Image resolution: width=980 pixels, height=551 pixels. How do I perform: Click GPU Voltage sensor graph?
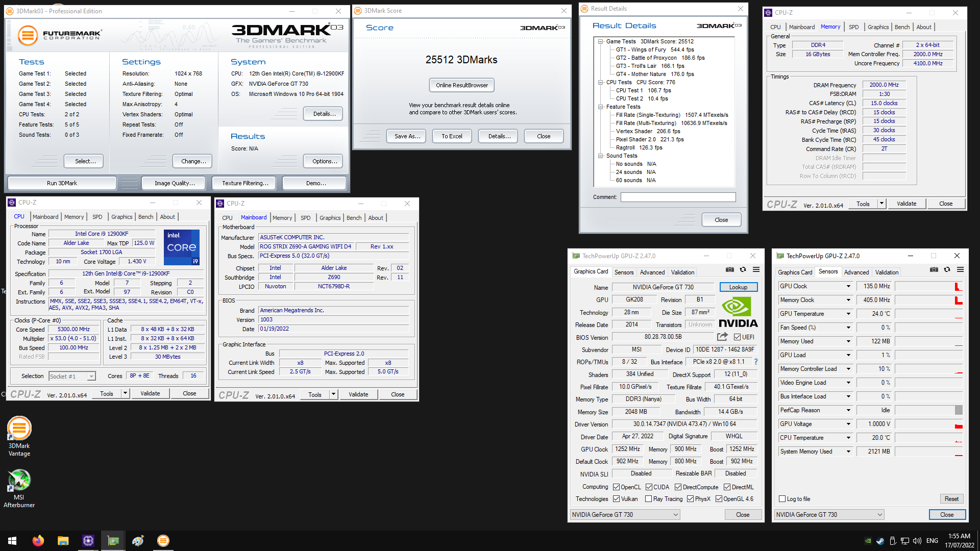(929, 424)
